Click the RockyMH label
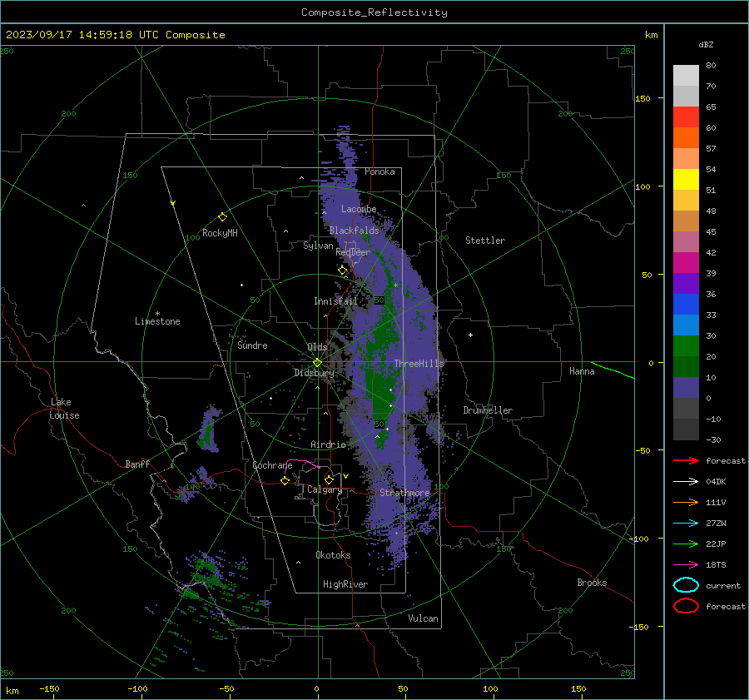 220,233
